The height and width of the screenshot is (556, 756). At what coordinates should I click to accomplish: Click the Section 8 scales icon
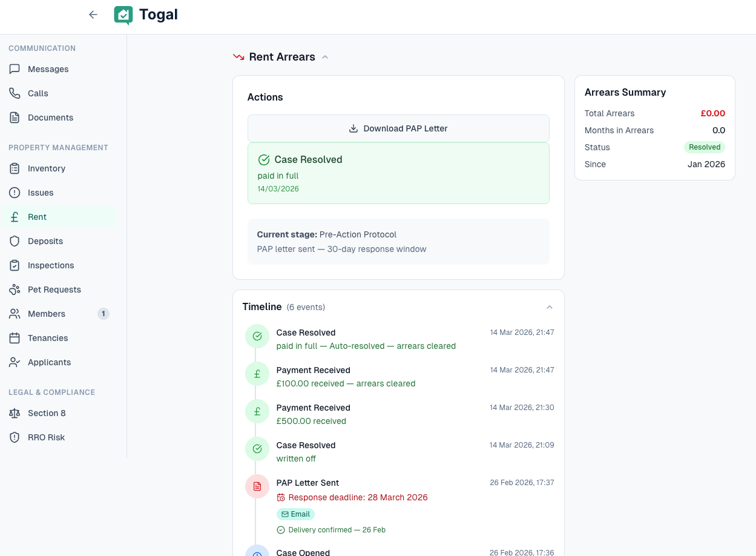(15, 413)
